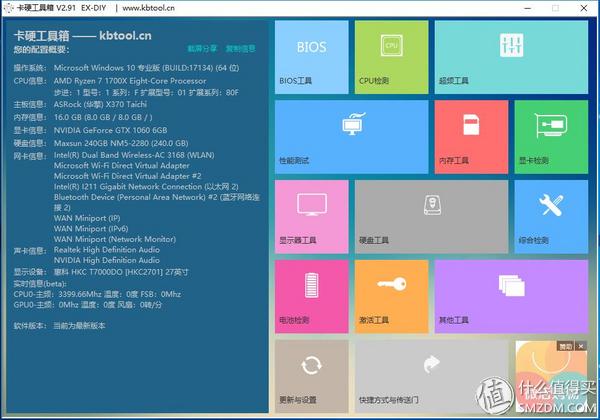Click the 复制信息 link
Image resolution: width=600 pixels, height=420 pixels.
pyautogui.click(x=240, y=48)
